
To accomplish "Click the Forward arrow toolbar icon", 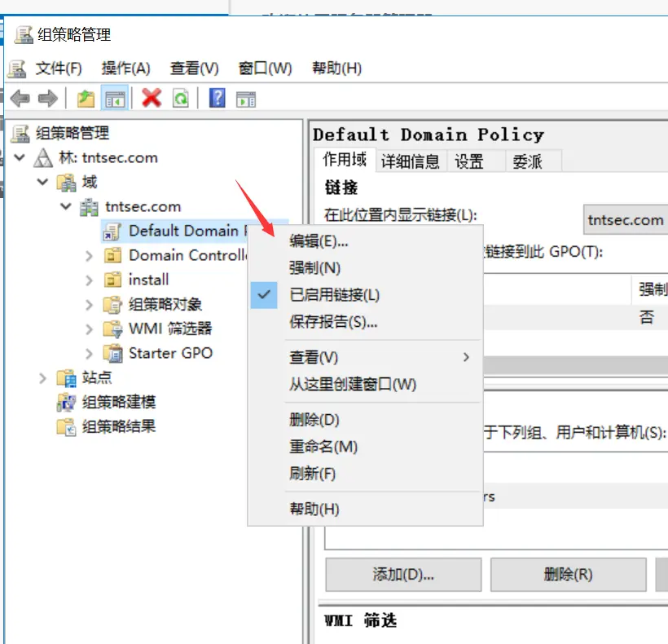I will click(48, 99).
